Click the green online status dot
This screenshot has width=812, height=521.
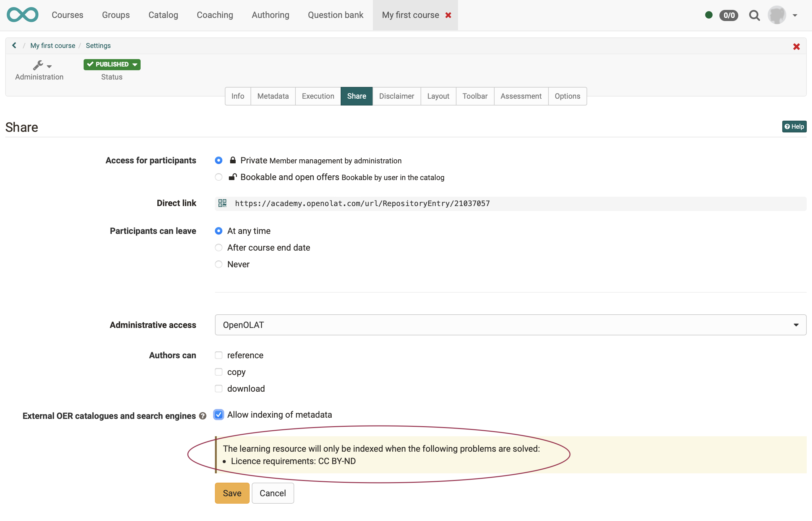click(708, 15)
